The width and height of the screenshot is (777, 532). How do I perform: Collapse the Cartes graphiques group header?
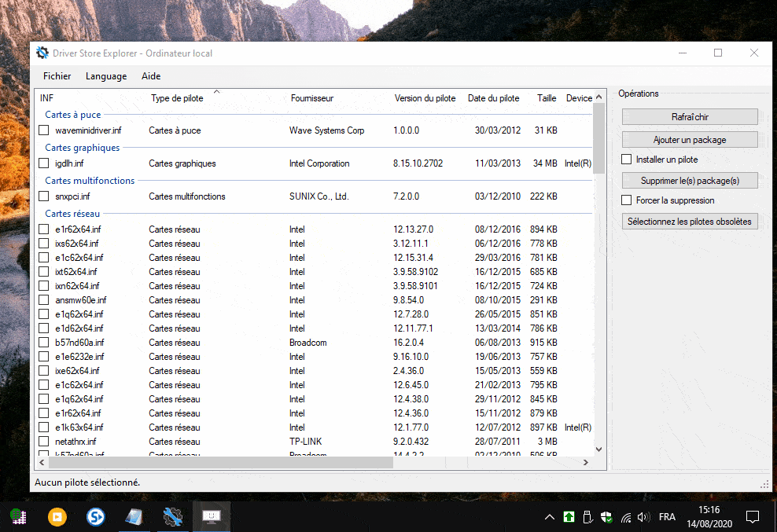pyautogui.click(x=83, y=148)
